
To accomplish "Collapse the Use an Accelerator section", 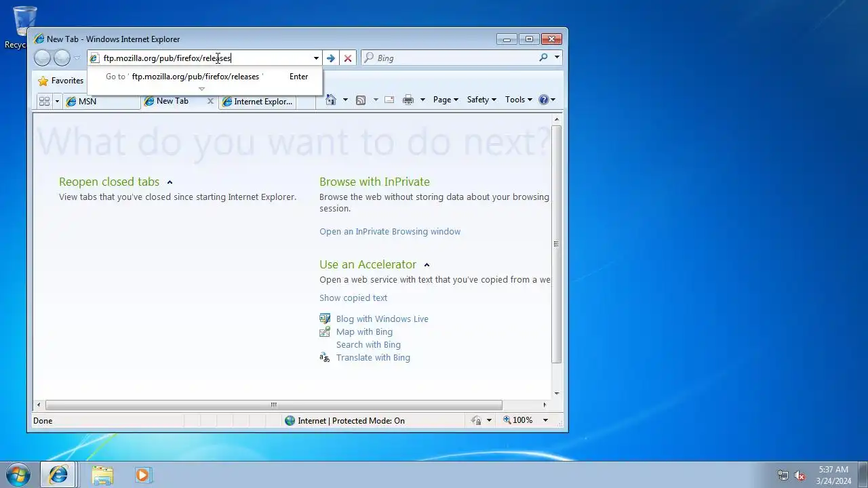I will click(x=427, y=265).
